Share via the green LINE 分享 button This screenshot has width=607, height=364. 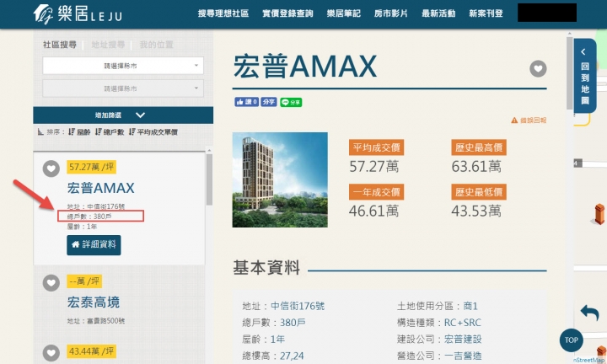(x=291, y=102)
